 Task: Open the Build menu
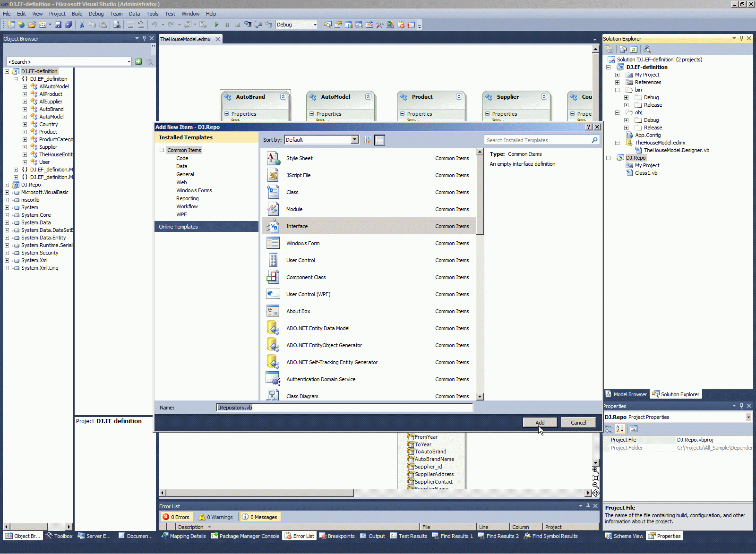pos(77,14)
